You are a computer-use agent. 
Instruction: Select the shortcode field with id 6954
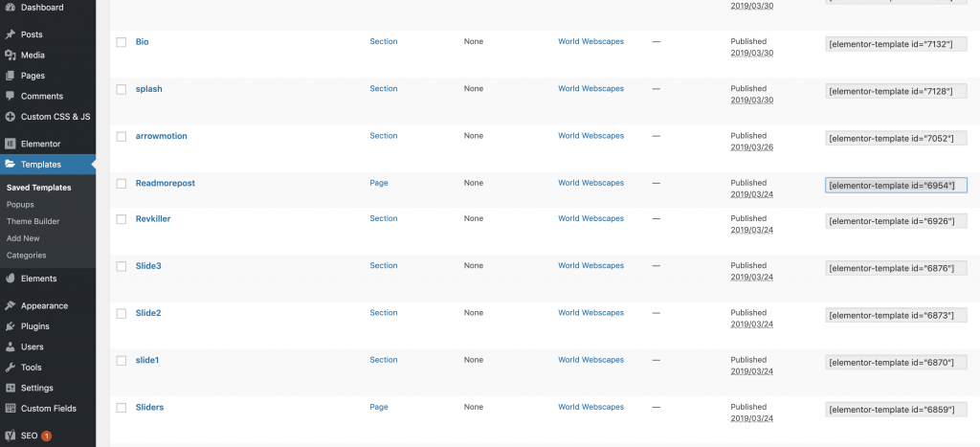[896, 186]
